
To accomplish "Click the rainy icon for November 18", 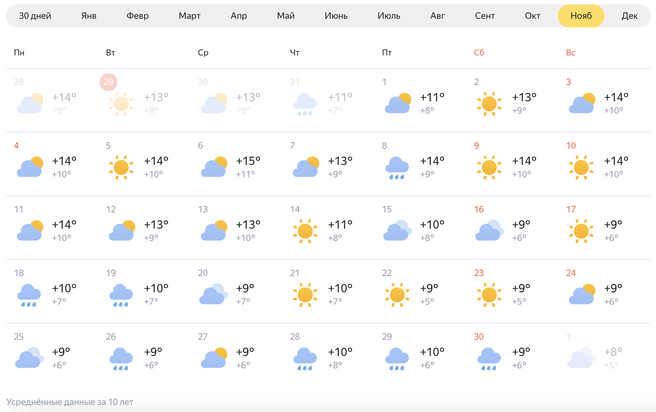I will click(29, 295).
